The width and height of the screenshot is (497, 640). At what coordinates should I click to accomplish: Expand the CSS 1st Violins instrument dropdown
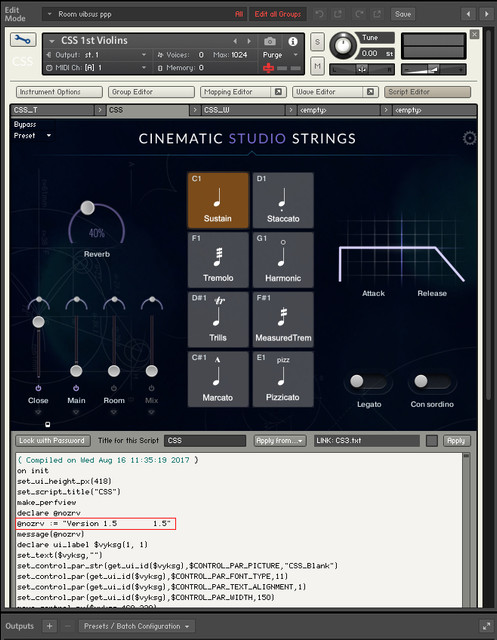pyautogui.click(x=51, y=41)
